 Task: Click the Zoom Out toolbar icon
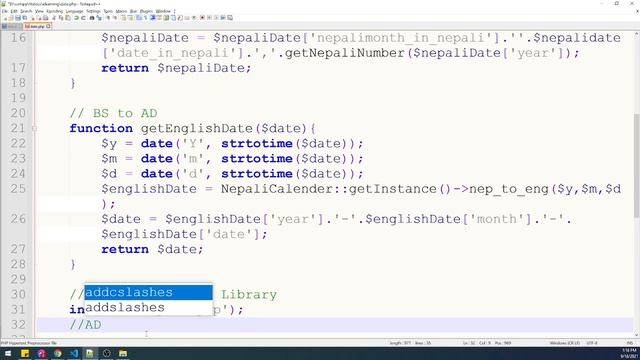tap(115, 18)
